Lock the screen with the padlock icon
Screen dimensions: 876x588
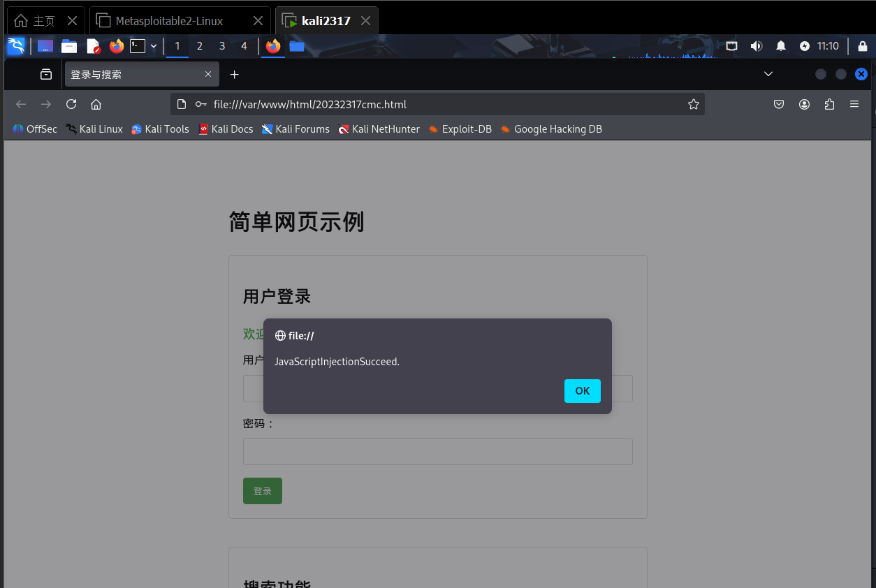tap(863, 46)
